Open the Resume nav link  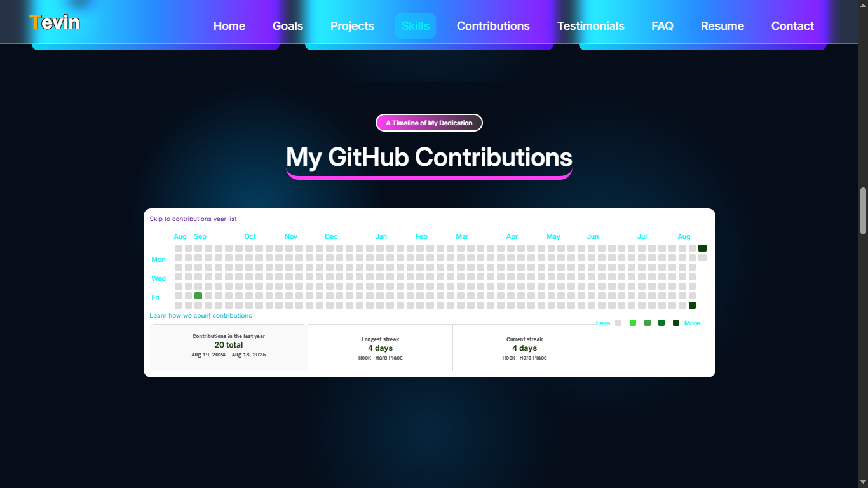point(722,26)
